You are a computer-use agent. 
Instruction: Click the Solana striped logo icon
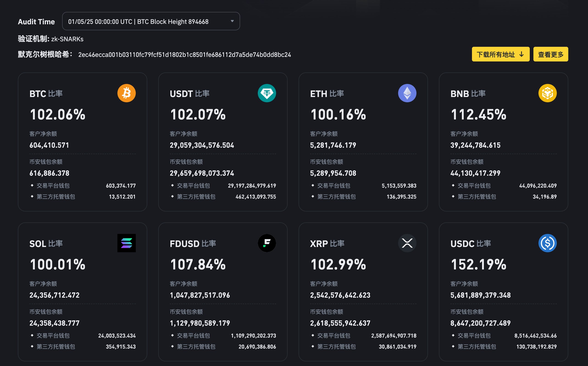(126, 243)
